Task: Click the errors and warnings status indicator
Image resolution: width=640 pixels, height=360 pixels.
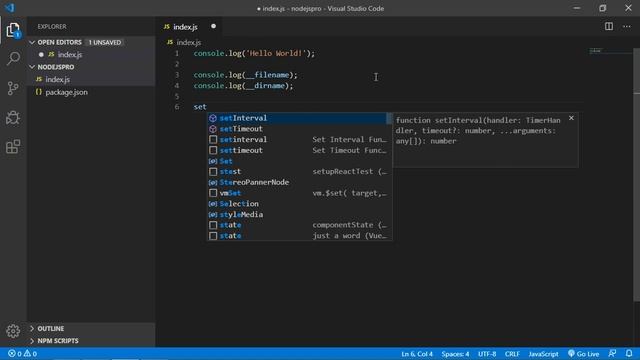Action: tap(22, 354)
